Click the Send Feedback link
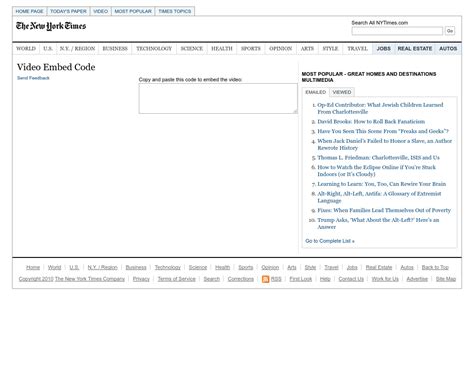The image size is (474, 373). click(x=33, y=78)
